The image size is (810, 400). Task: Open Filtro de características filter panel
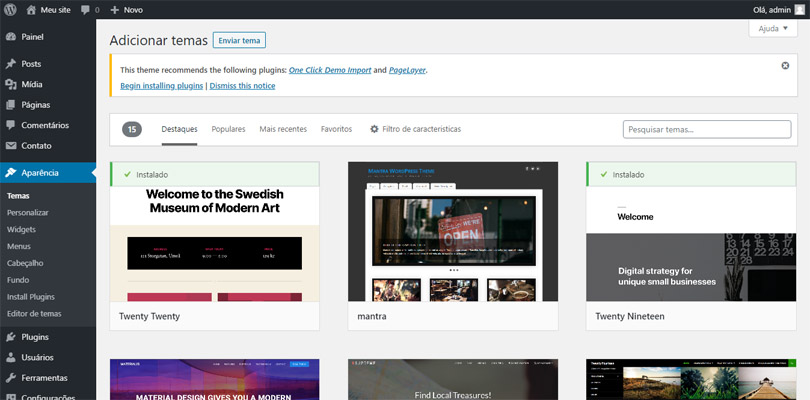[x=415, y=129]
